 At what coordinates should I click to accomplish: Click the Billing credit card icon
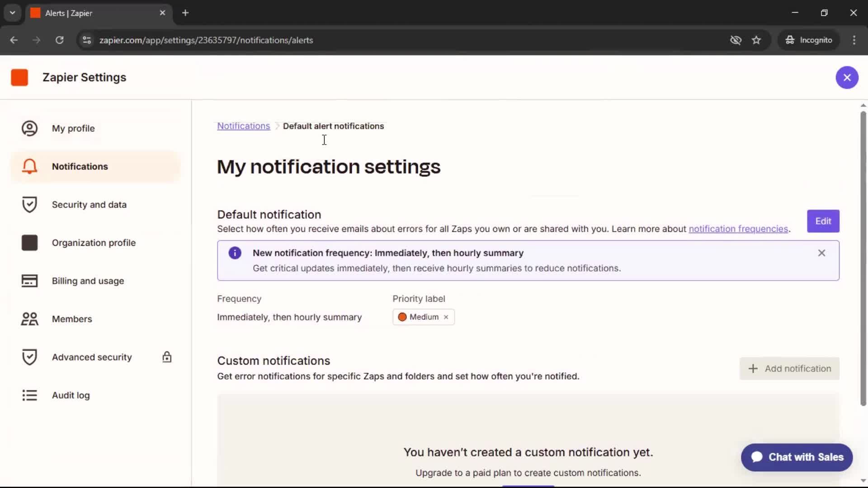(x=30, y=281)
